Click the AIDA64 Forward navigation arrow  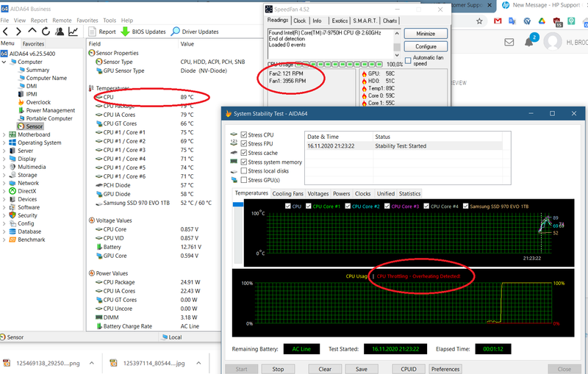click(18, 32)
